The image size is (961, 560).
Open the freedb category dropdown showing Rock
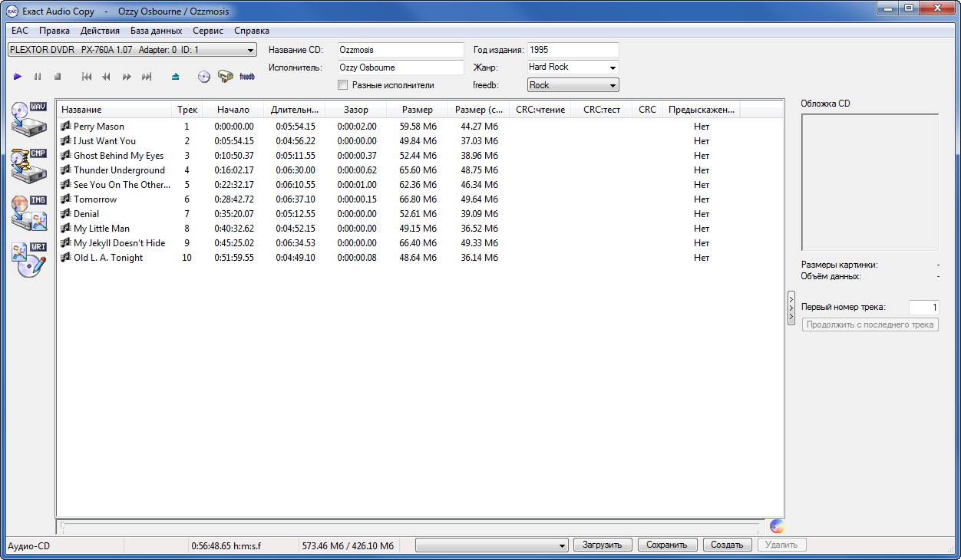(x=573, y=85)
